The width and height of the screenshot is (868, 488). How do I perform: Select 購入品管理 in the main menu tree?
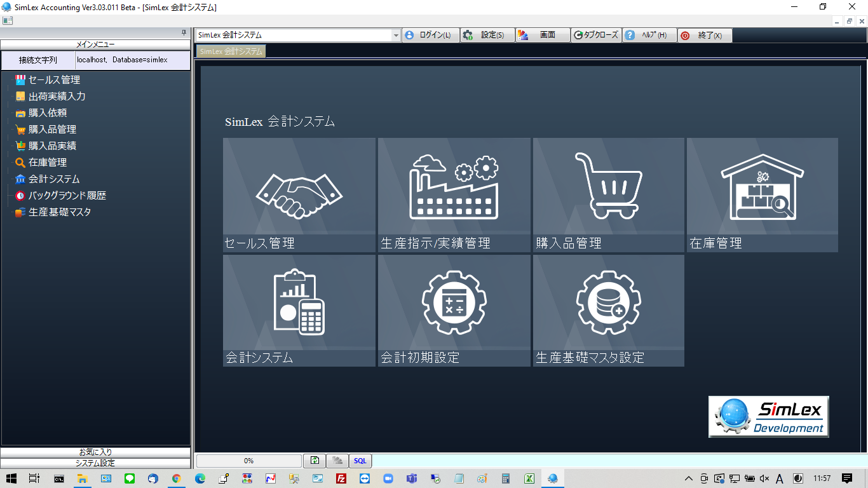tap(52, 130)
